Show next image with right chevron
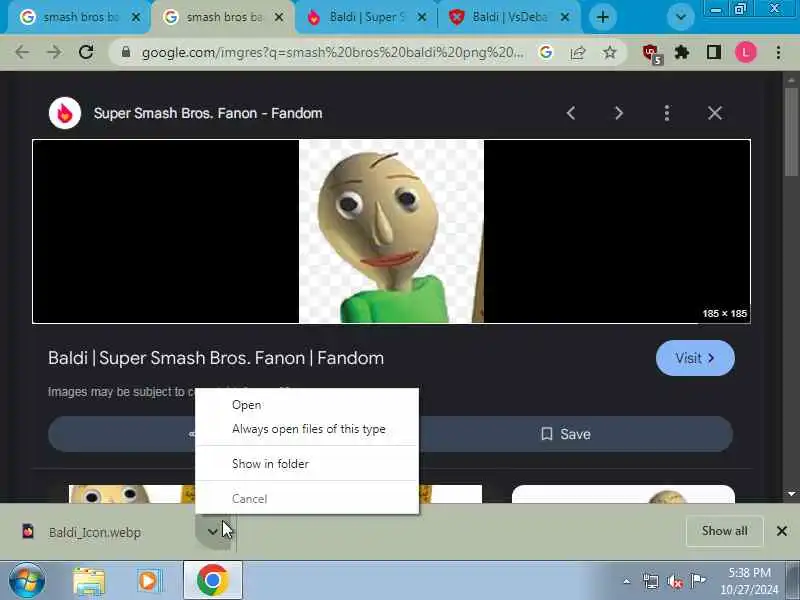This screenshot has height=600, width=800. tap(619, 113)
